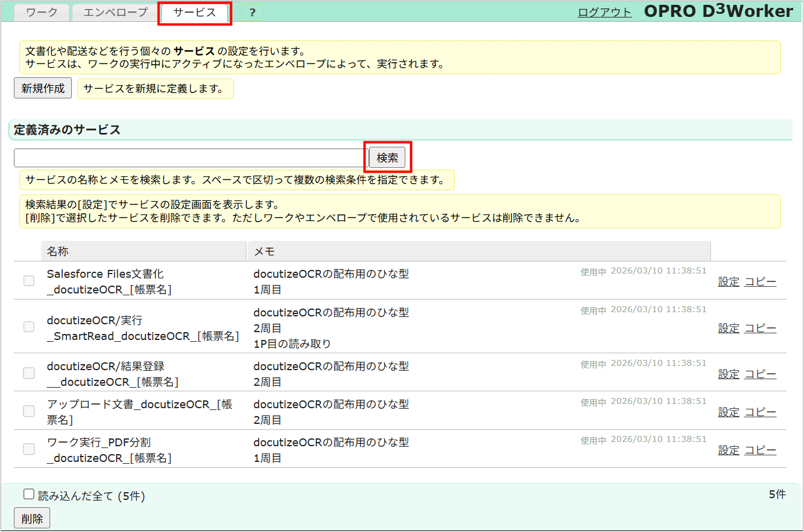This screenshot has width=804, height=532.
Task: Click コピー on the docutizeOCR/実行 service
Action: click(760, 327)
